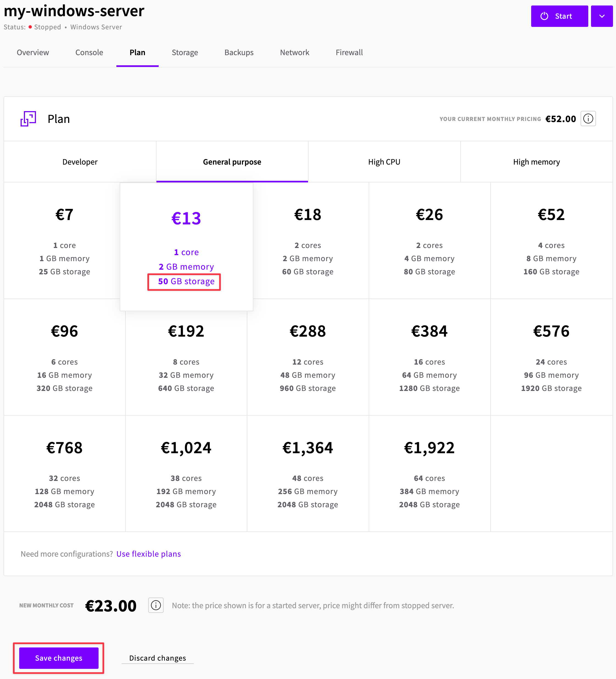Click the €23.00 new monthly cost value
The image size is (616, 679).
pyautogui.click(x=111, y=605)
